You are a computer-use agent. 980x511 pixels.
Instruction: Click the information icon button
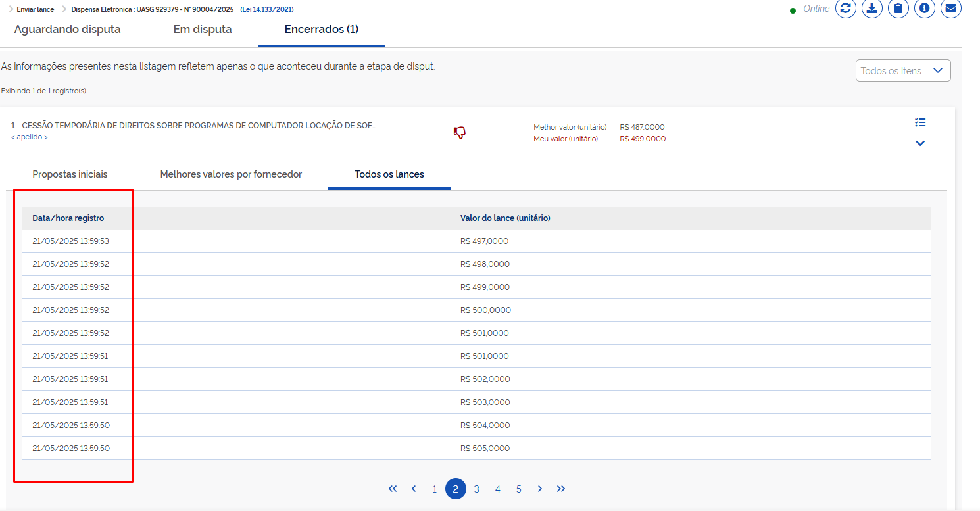pyautogui.click(x=925, y=9)
